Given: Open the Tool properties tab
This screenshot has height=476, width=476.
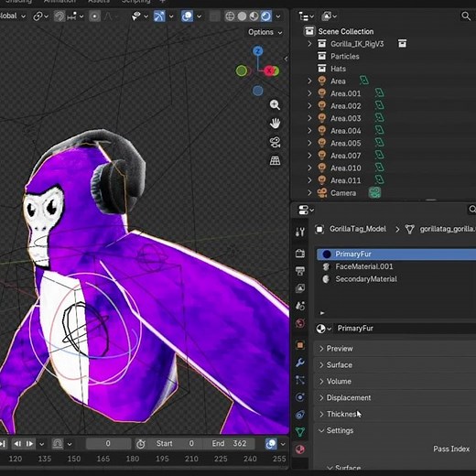Looking at the screenshot, I should (300, 233).
